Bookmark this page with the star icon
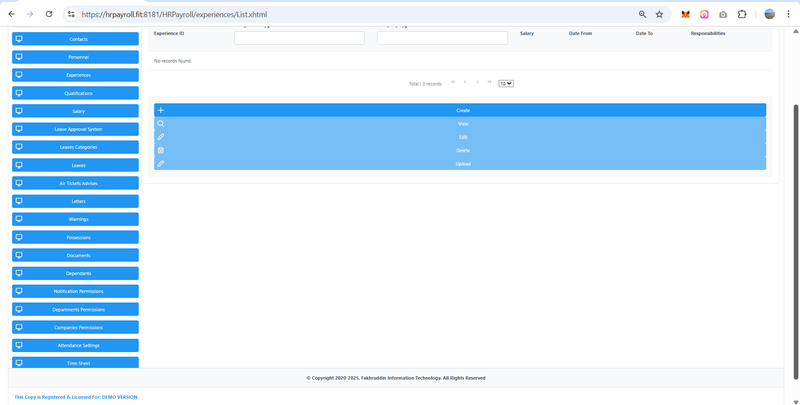 [659, 14]
